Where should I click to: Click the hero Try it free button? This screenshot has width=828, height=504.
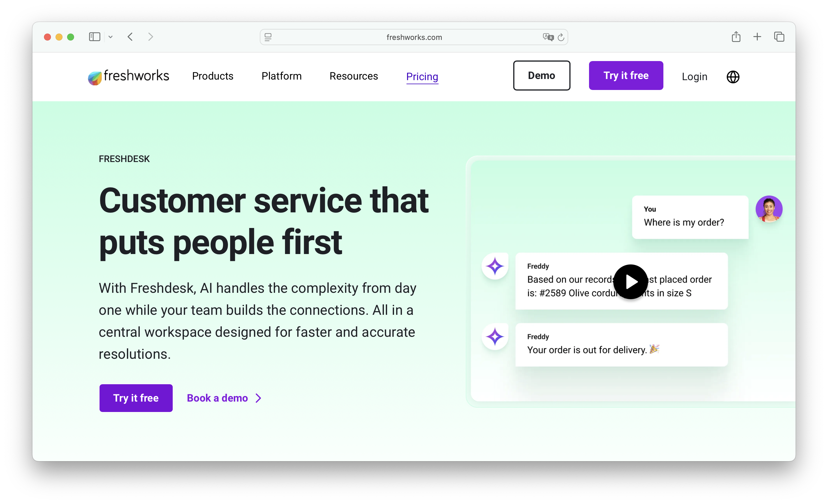(136, 398)
